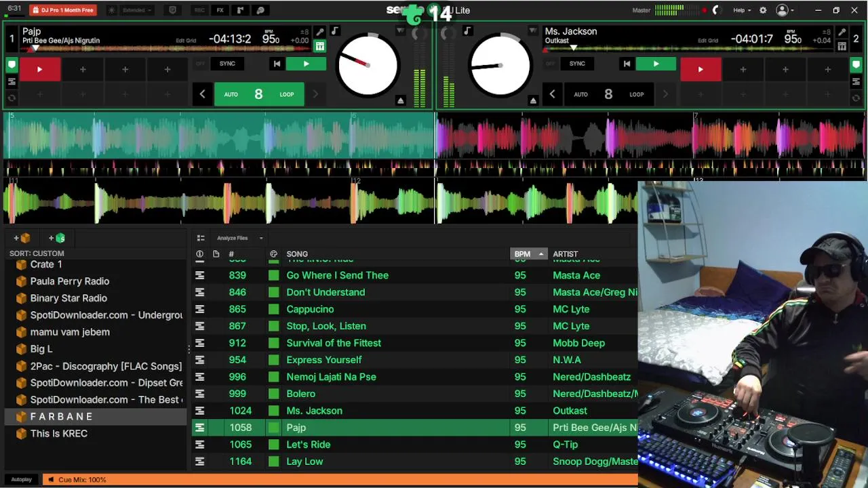Toggle sync OFF button on deck 1
Image resolution: width=868 pixels, height=488 pixels.
[200, 64]
